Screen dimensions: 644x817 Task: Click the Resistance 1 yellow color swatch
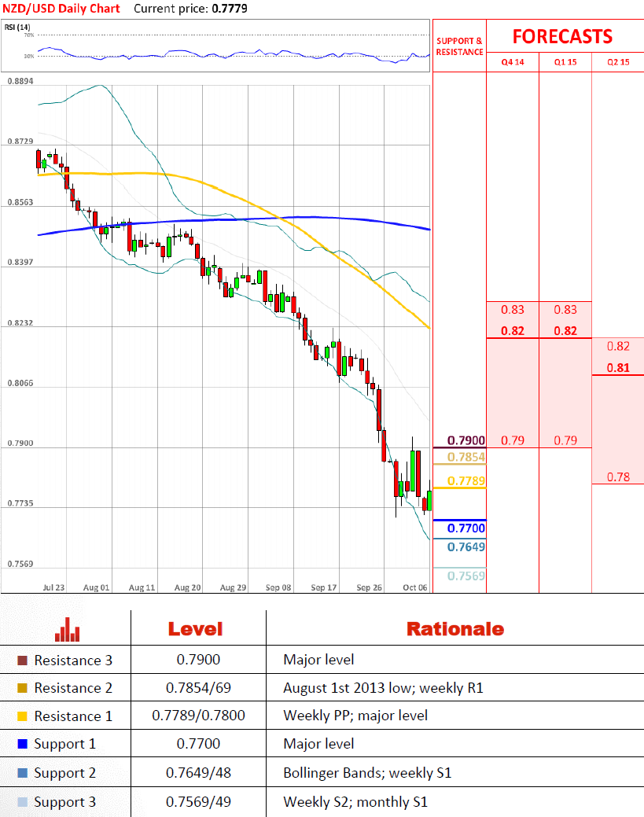click(x=22, y=716)
